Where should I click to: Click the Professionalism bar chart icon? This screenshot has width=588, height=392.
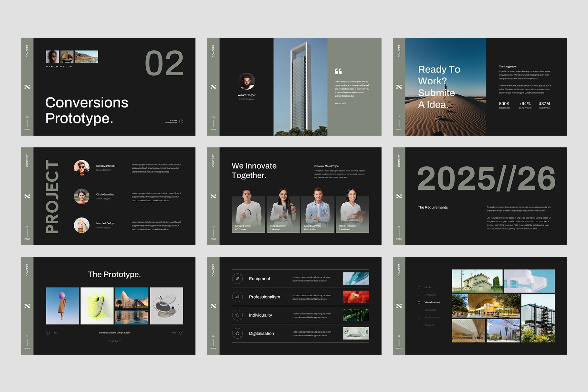click(237, 297)
